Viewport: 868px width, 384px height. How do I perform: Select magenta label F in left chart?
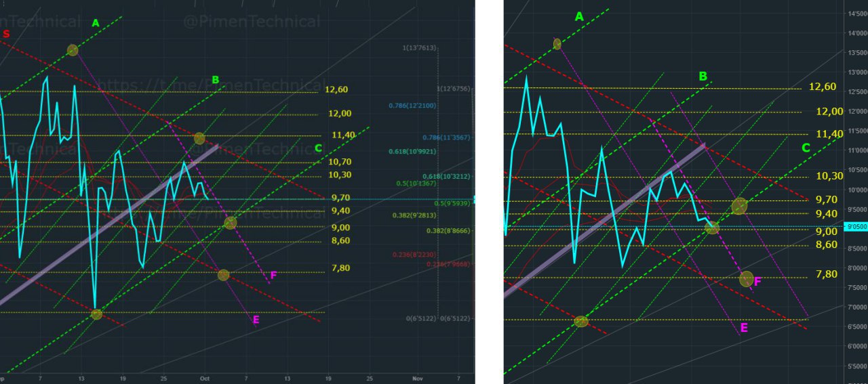pos(273,275)
